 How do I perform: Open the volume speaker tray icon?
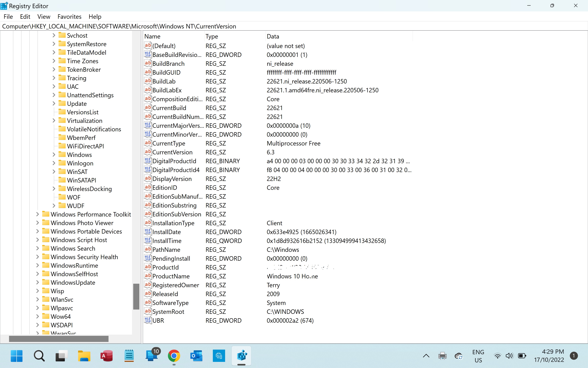[509, 356]
